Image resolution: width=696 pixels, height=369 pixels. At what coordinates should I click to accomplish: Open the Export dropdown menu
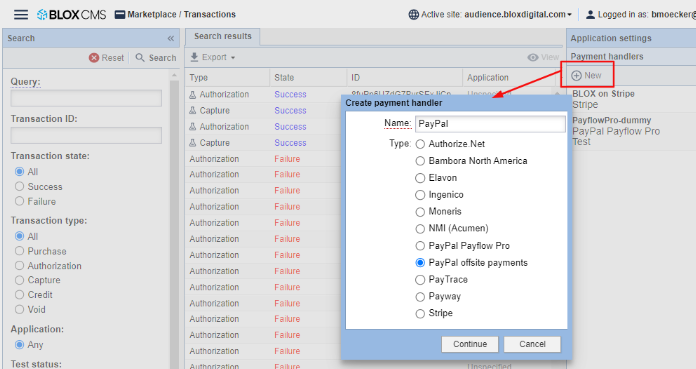coord(213,57)
